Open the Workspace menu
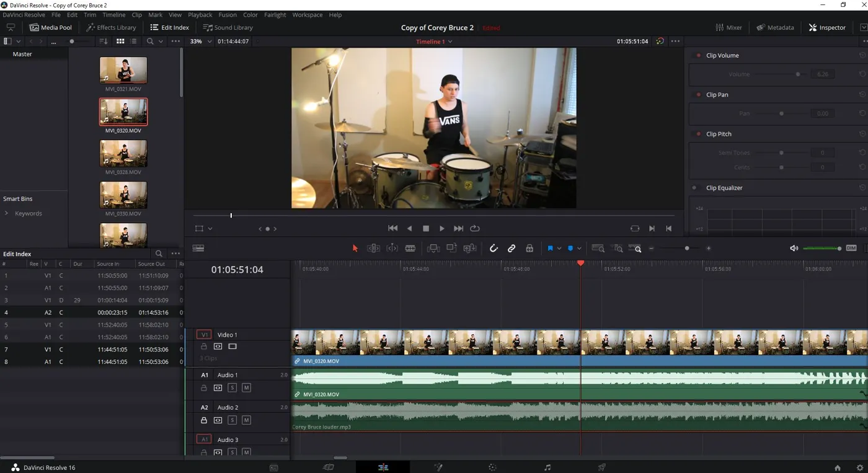The height and width of the screenshot is (473, 868). click(308, 15)
